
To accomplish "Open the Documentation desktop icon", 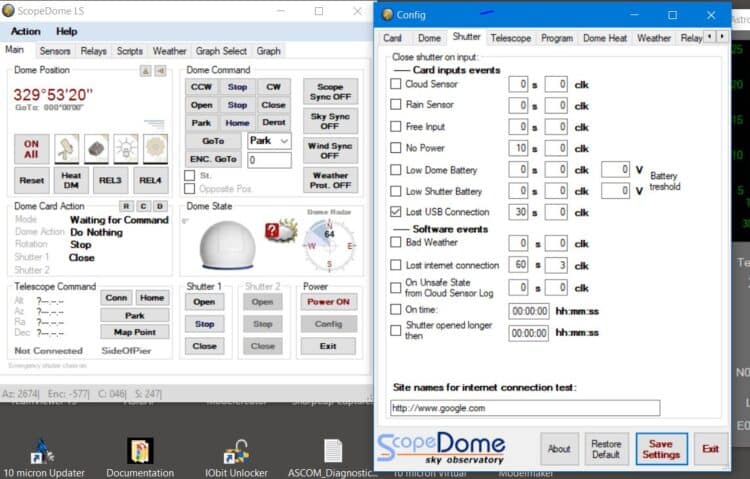I will tap(140, 458).
